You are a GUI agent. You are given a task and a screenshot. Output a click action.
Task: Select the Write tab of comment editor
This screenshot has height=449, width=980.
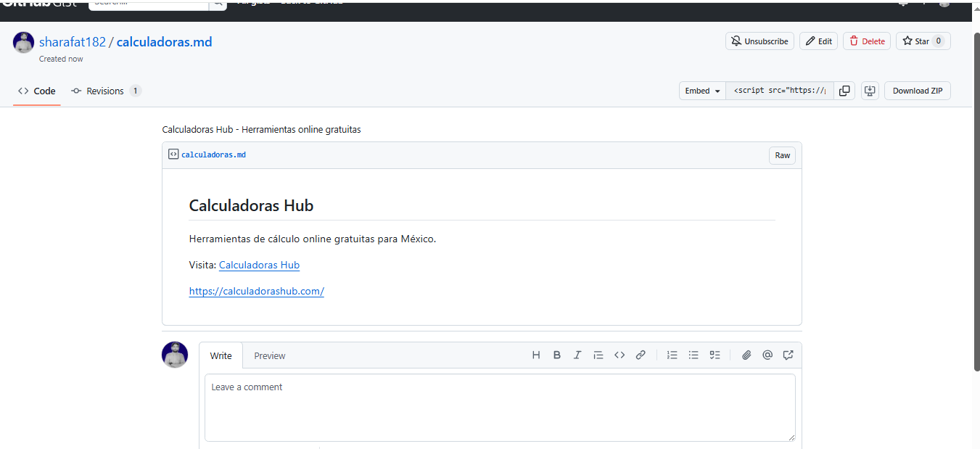[x=221, y=355]
